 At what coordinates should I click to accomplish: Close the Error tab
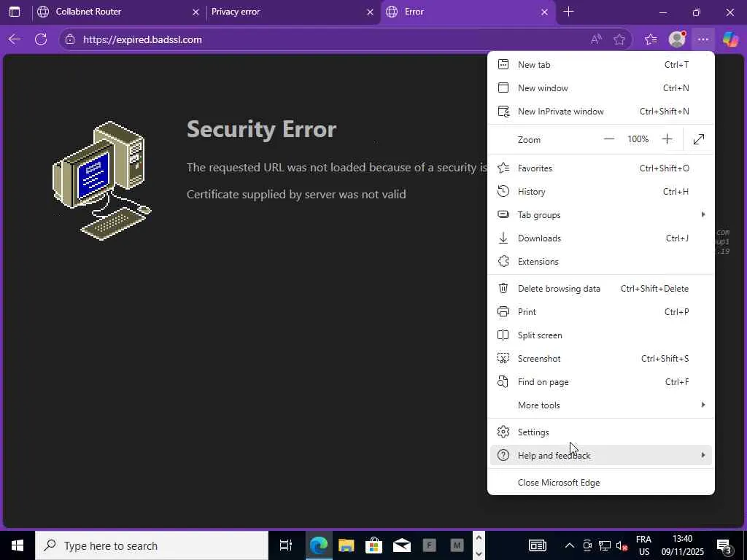(544, 12)
